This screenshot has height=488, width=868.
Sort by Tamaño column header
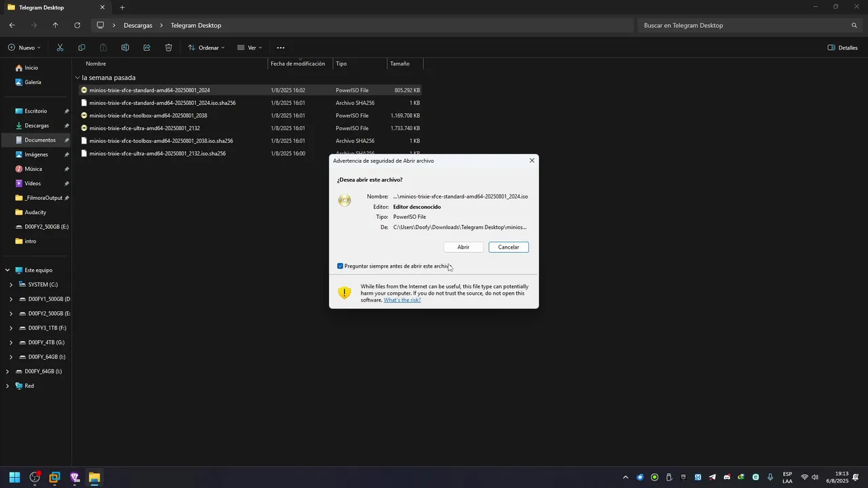tap(400, 64)
